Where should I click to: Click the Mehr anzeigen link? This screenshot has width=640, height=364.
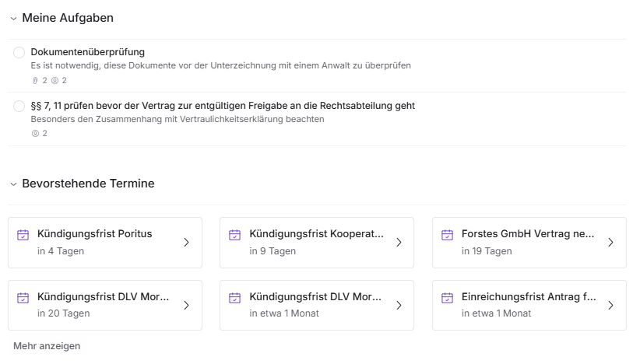[x=47, y=345]
